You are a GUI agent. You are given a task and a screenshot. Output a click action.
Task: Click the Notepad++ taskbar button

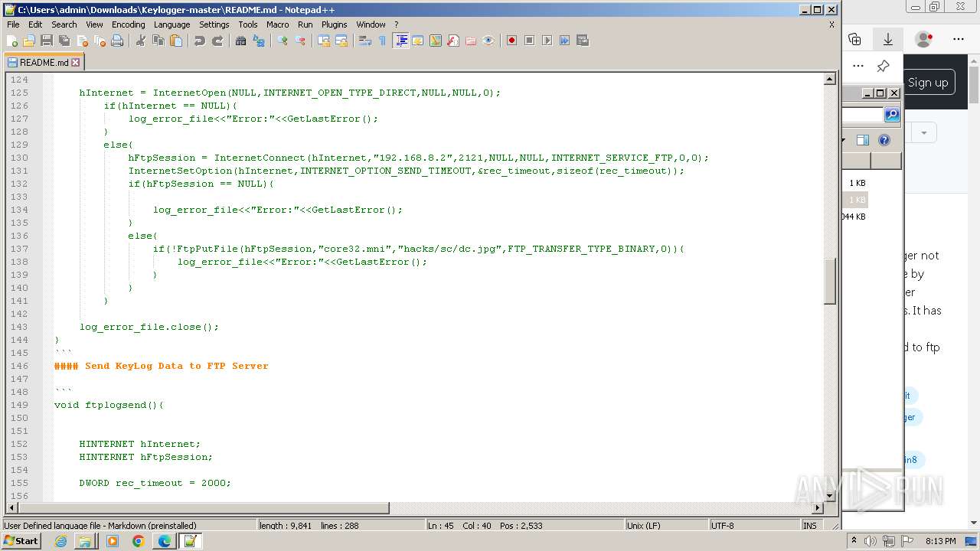click(x=190, y=541)
